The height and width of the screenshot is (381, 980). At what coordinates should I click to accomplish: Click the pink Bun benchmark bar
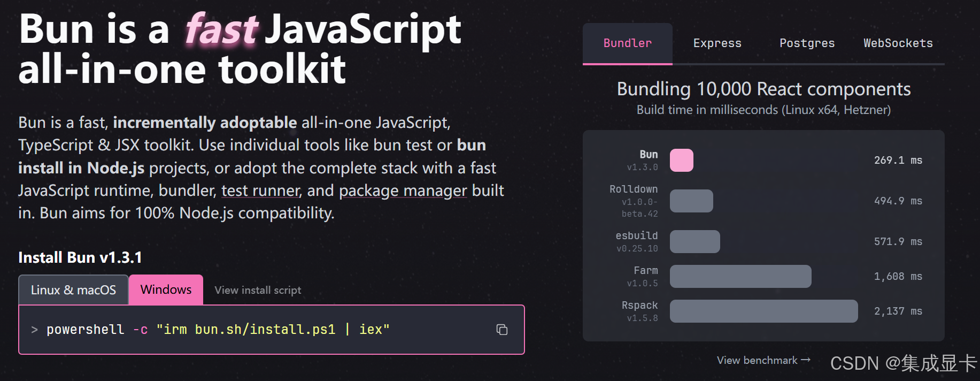(x=682, y=161)
